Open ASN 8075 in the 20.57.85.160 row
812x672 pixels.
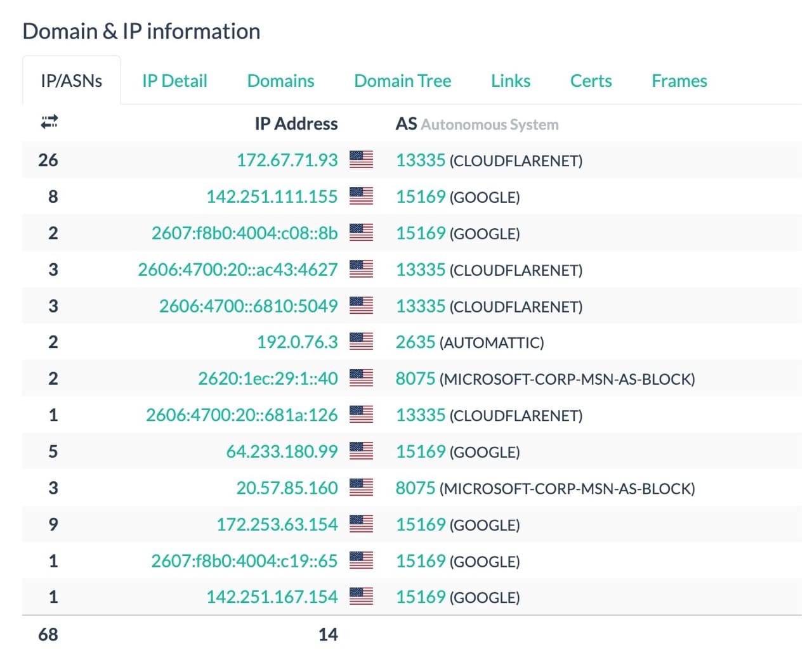click(416, 488)
